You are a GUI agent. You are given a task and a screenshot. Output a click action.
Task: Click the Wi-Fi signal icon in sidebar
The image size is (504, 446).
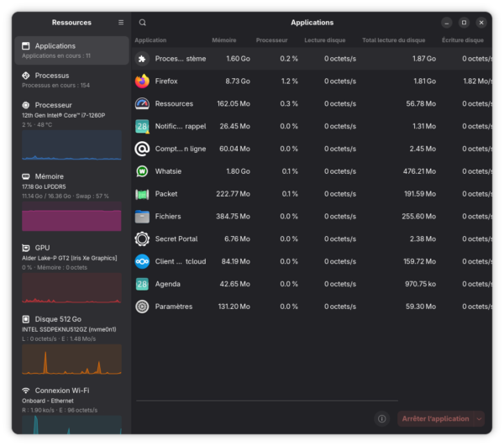(26, 391)
